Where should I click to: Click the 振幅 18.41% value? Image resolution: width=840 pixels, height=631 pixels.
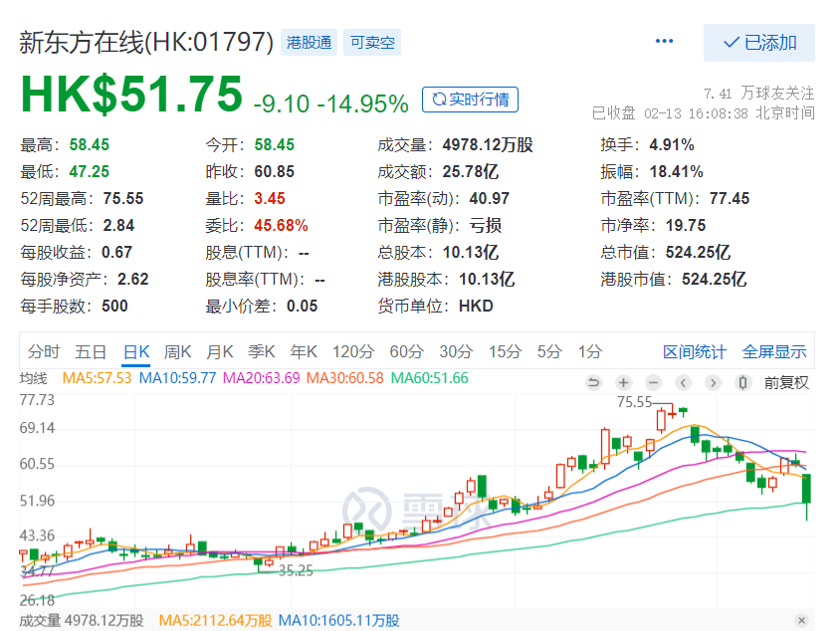coord(676,171)
